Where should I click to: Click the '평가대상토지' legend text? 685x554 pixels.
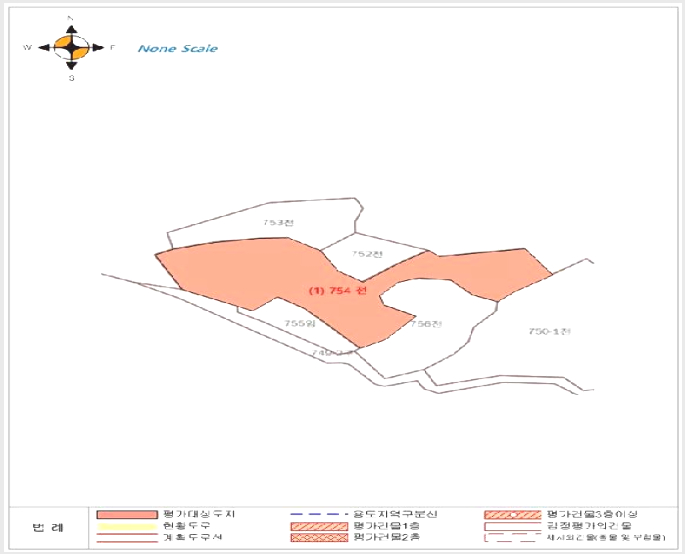coord(199,514)
